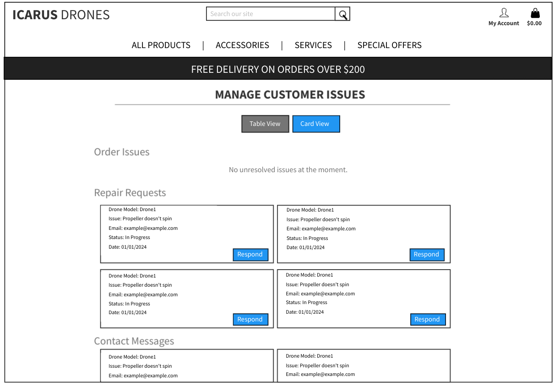The image size is (560, 392).
Task: Open the shopping bag cart icon
Action: (534, 12)
